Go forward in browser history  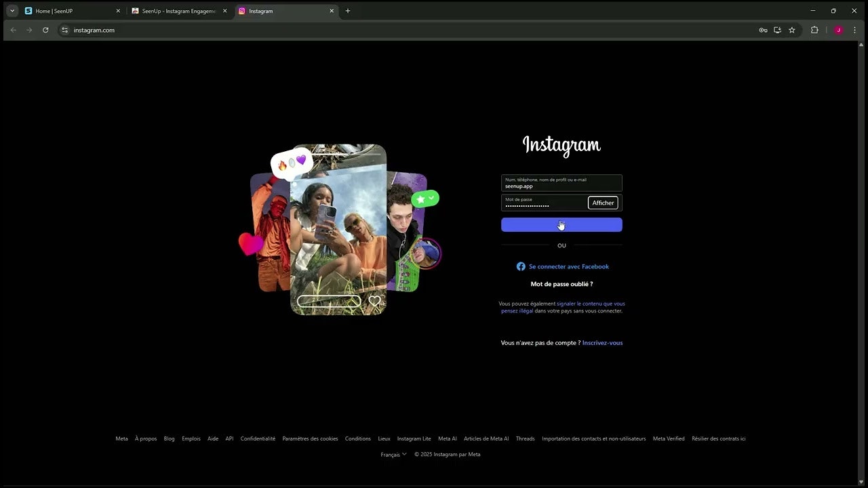[29, 30]
